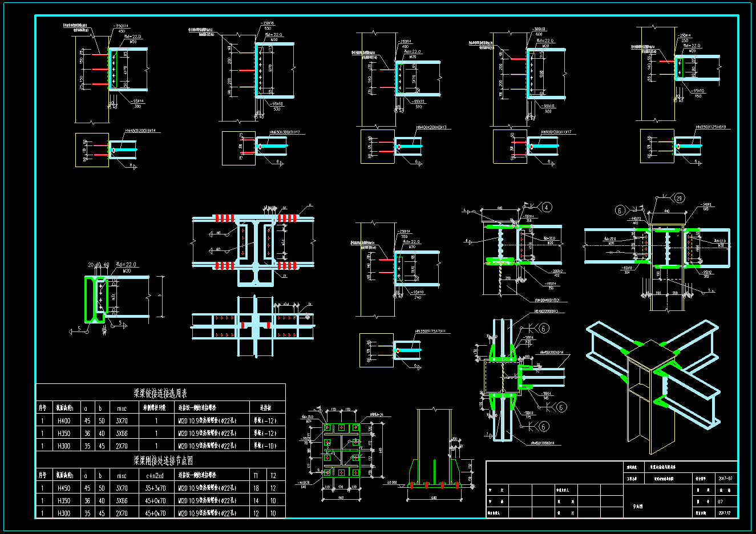Click the 2017.12 date in the title block

[x=726, y=513]
